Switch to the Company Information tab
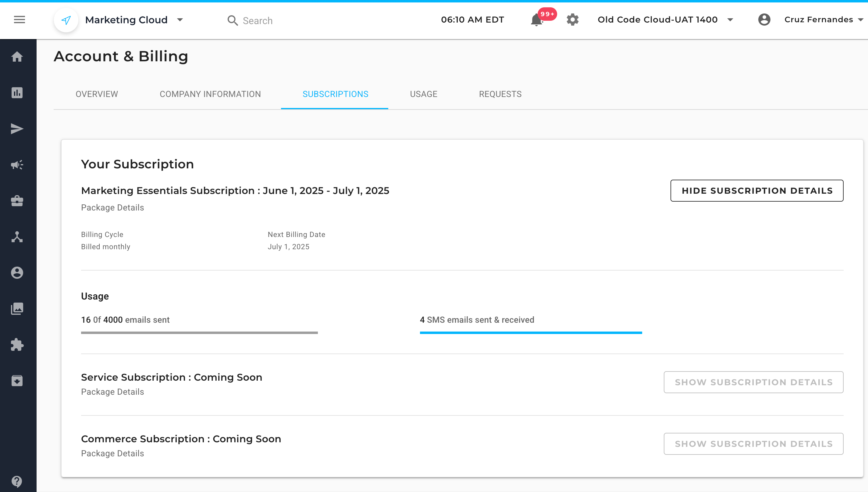The height and width of the screenshot is (492, 868). click(x=210, y=94)
